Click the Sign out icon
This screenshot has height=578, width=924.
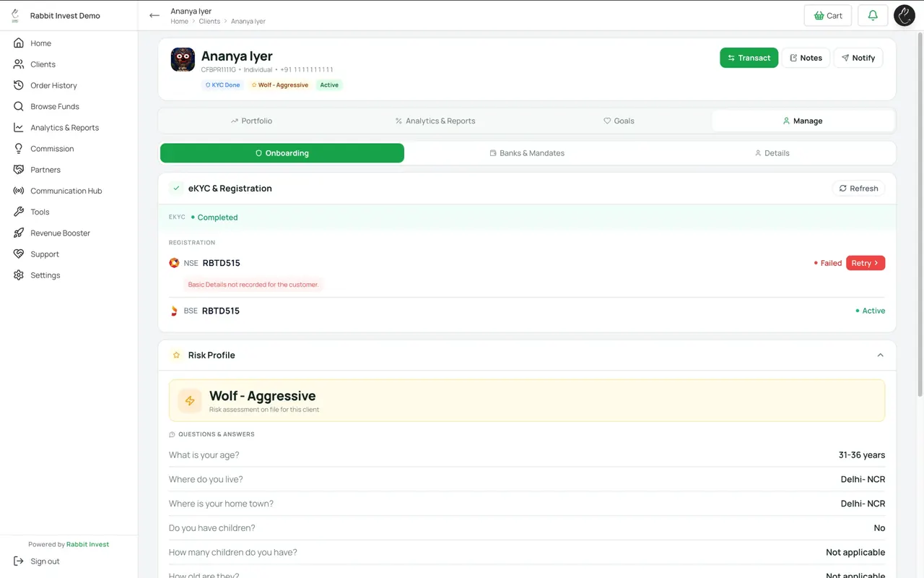point(19,561)
